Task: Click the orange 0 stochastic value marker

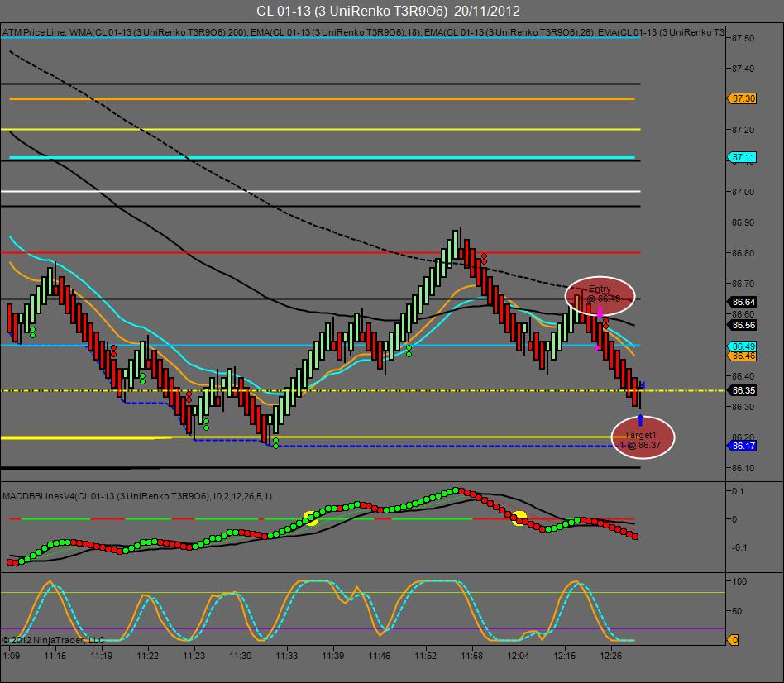Action: pyautogui.click(x=734, y=640)
